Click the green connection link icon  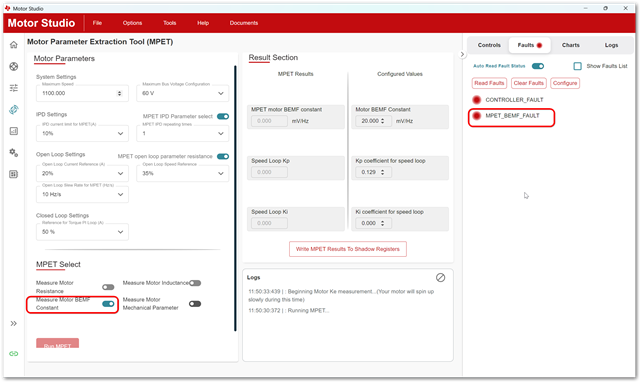[x=13, y=353]
